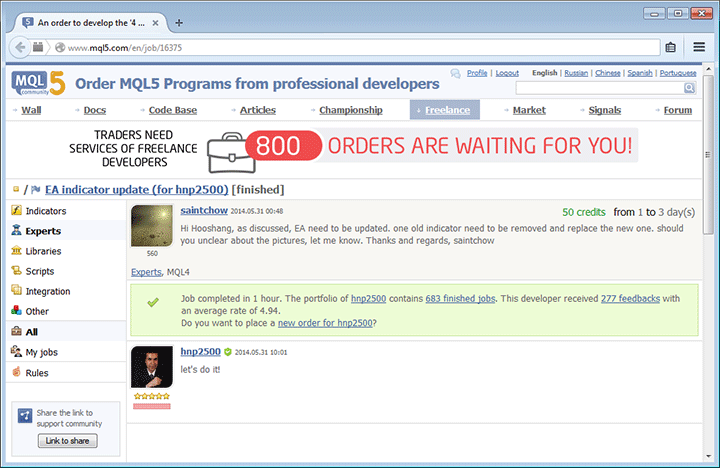Select the Freelance tab

pos(444,110)
